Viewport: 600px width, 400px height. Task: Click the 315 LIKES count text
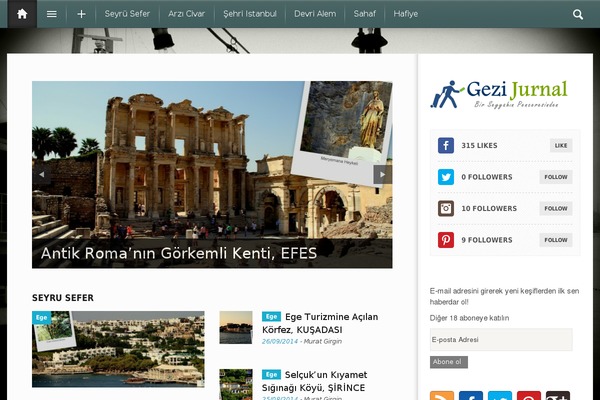pos(479,145)
